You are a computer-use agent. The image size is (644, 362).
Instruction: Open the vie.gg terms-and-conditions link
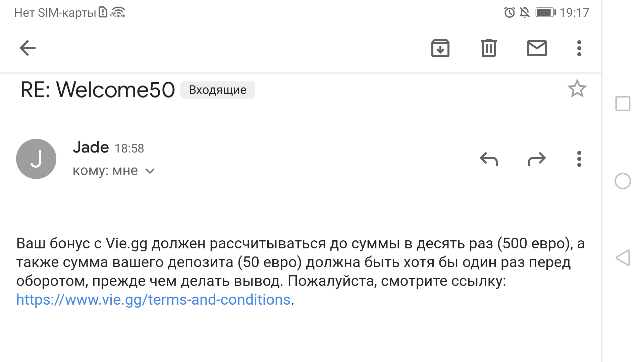click(x=153, y=300)
